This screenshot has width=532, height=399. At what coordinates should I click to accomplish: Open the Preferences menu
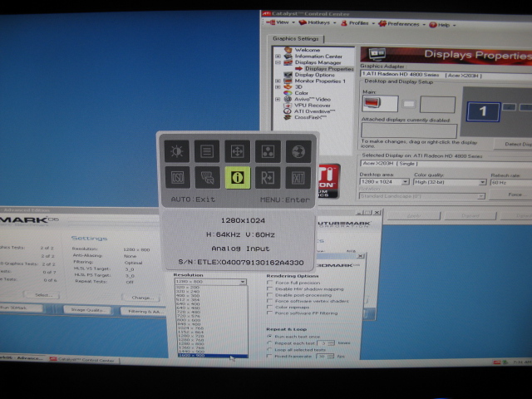pos(402,24)
